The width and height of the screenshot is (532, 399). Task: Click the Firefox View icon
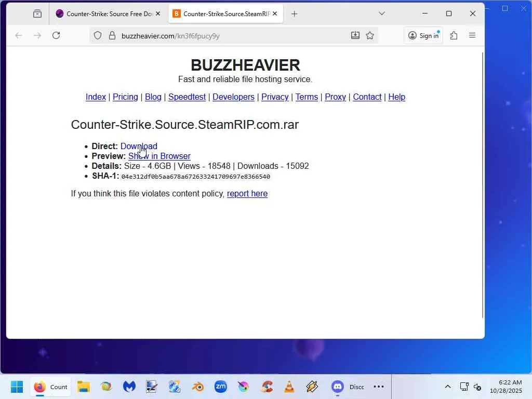[x=37, y=14]
